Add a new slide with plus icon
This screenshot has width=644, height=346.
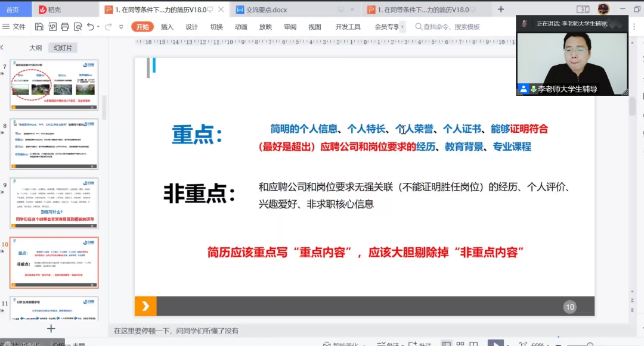pos(51,329)
